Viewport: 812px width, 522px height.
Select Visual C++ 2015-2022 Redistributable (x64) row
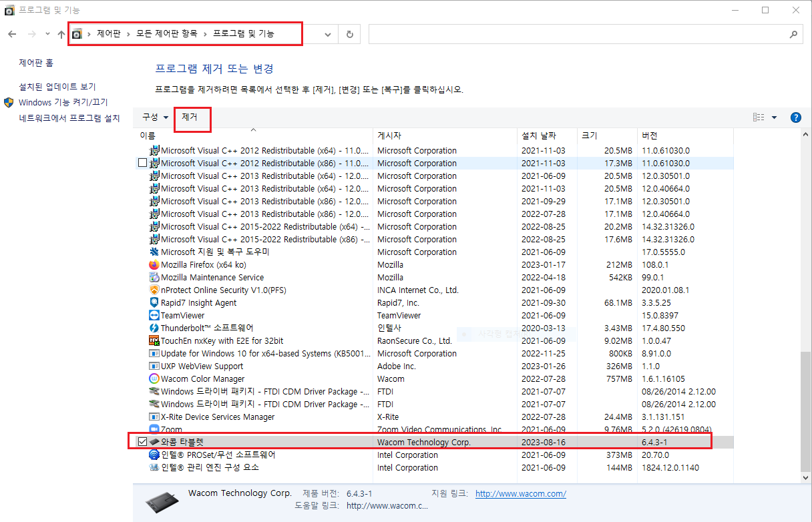coord(434,226)
